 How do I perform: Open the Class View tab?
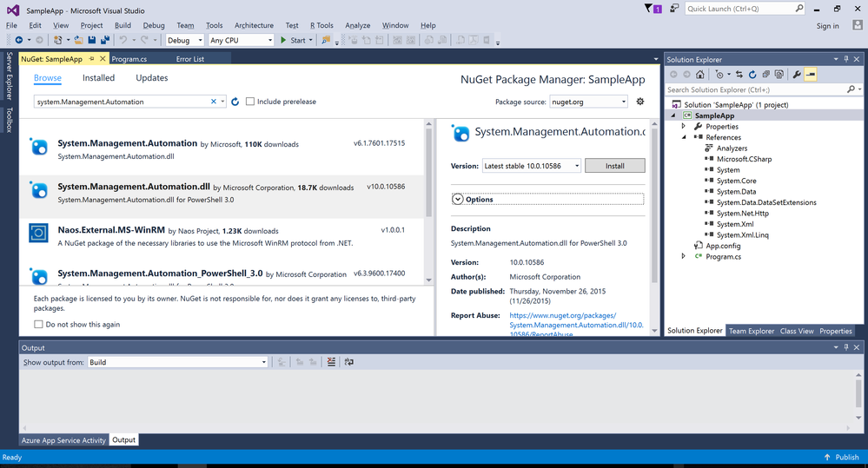(x=797, y=331)
